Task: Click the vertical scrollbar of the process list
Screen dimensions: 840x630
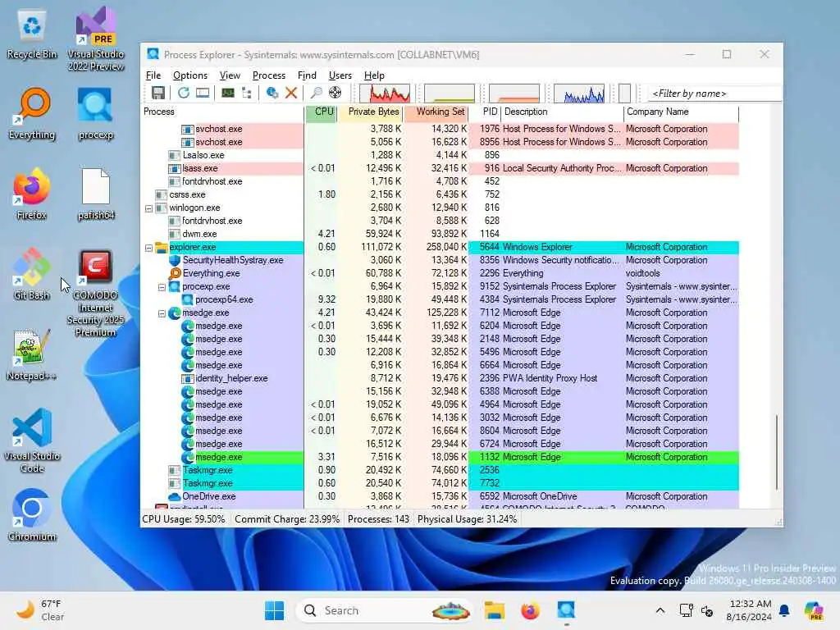Action: point(776,452)
